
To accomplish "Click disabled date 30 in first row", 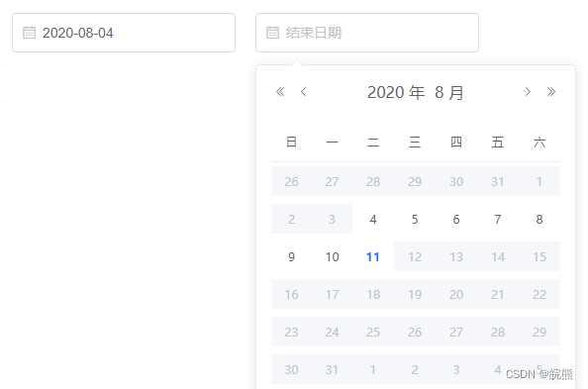I will 456,181.
